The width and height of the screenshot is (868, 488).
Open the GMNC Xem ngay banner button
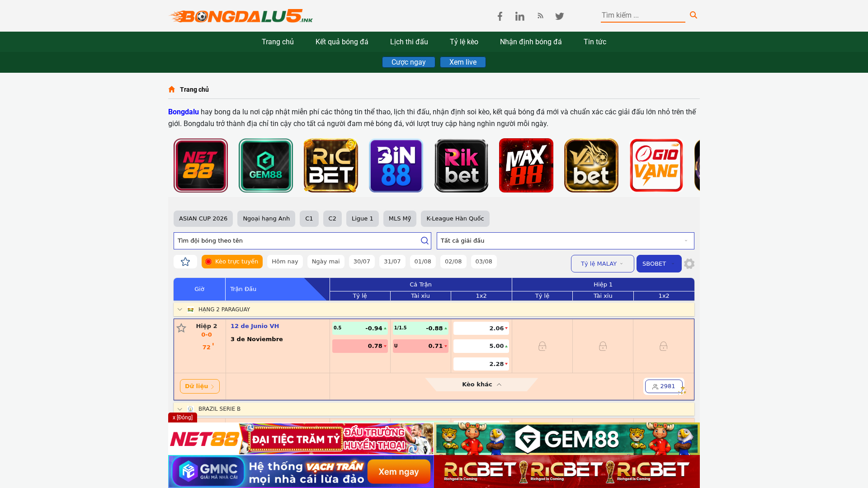399,472
